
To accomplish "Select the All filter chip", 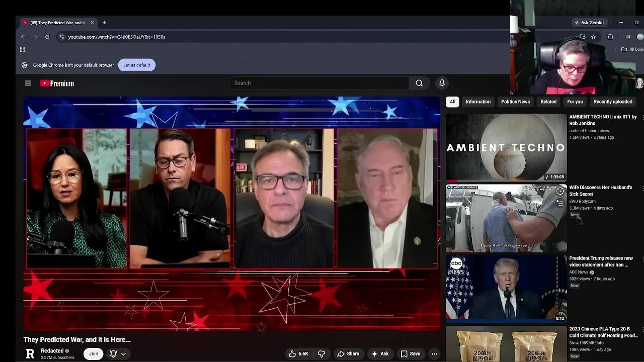I will (452, 102).
